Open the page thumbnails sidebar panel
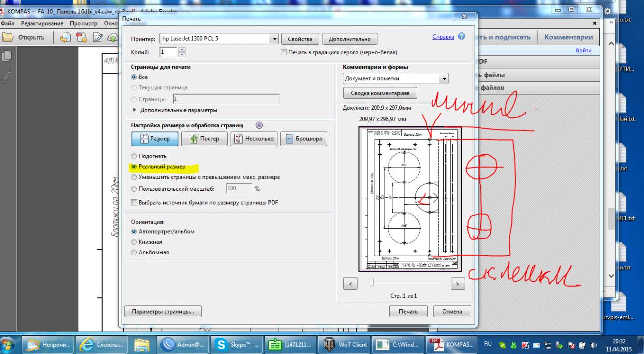The height and width of the screenshot is (354, 644). point(7,56)
